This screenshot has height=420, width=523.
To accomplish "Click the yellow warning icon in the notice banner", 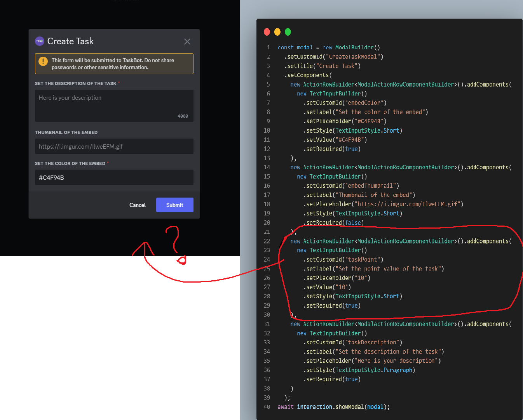I will [x=43, y=61].
